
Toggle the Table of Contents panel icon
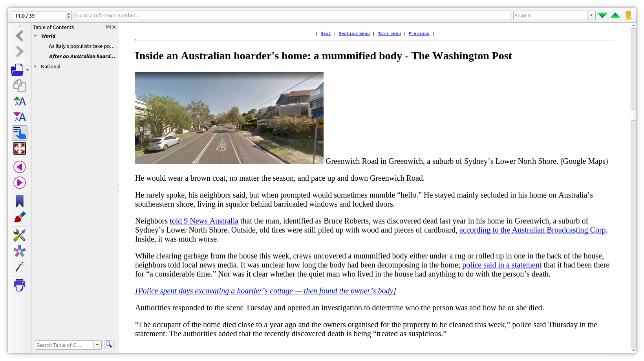point(20,133)
